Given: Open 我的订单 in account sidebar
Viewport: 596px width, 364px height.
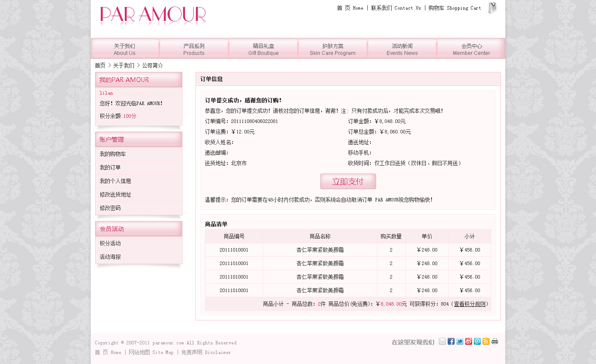Looking at the screenshot, I should 110,167.
